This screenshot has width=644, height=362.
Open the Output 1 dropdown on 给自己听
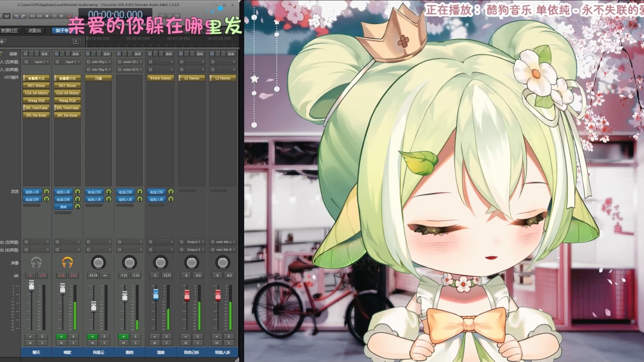tap(192, 242)
